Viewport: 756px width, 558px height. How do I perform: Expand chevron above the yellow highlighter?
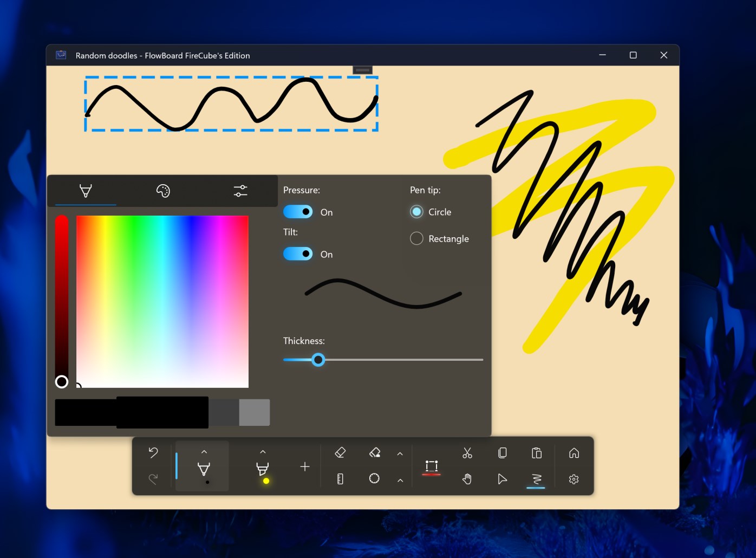coord(263,452)
